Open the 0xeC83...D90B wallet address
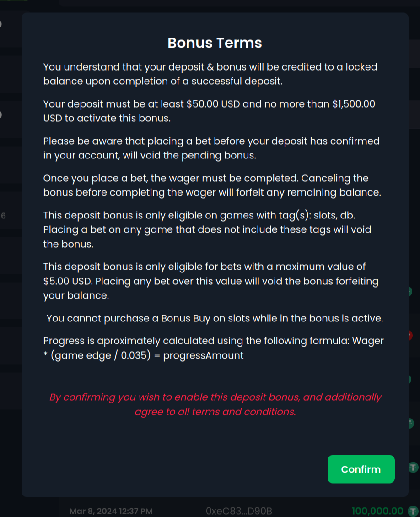 [239, 511]
